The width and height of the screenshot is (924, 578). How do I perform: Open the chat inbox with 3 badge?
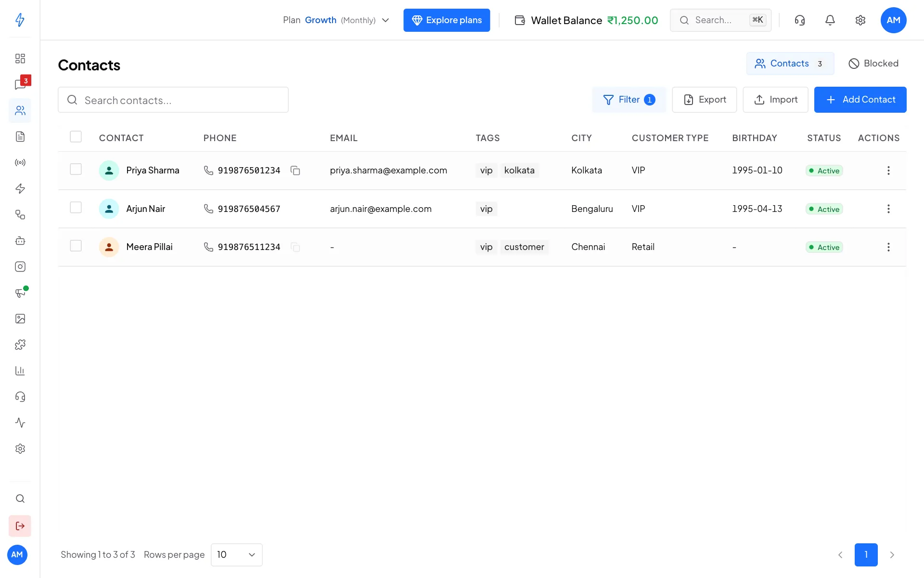tap(20, 84)
